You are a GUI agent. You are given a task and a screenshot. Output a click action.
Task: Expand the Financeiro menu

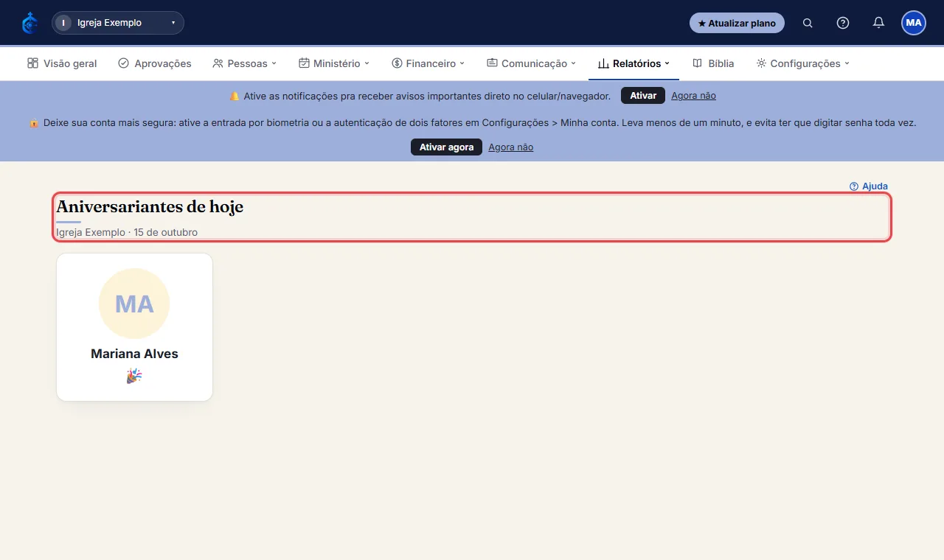coord(428,63)
